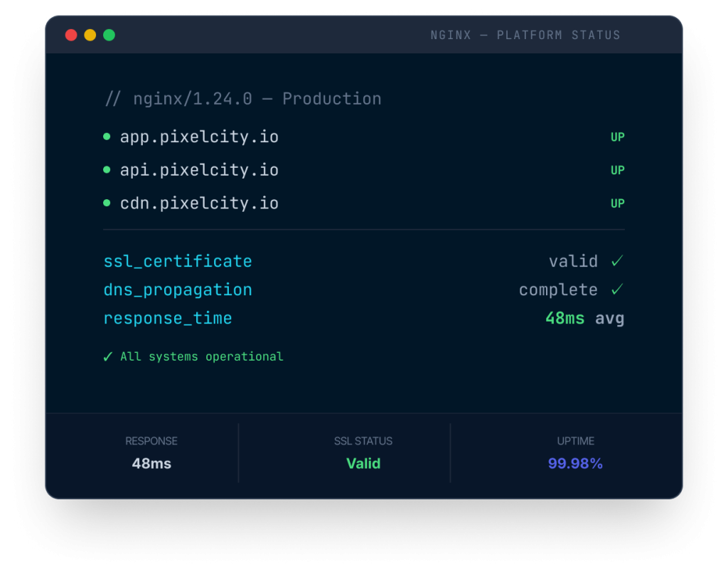Click the SSL Status Valid footer stat

click(x=363, y=464)
